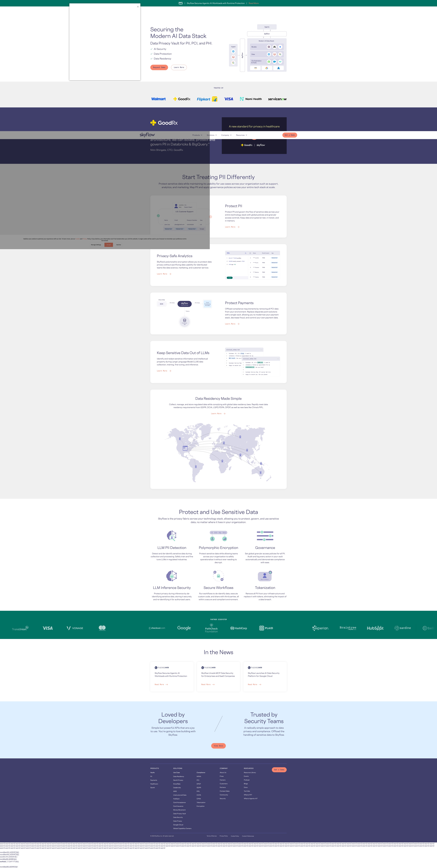Open Manage Settings in the cookie banner
This screenshot has width=437, height=868.
tap(96, 245)
